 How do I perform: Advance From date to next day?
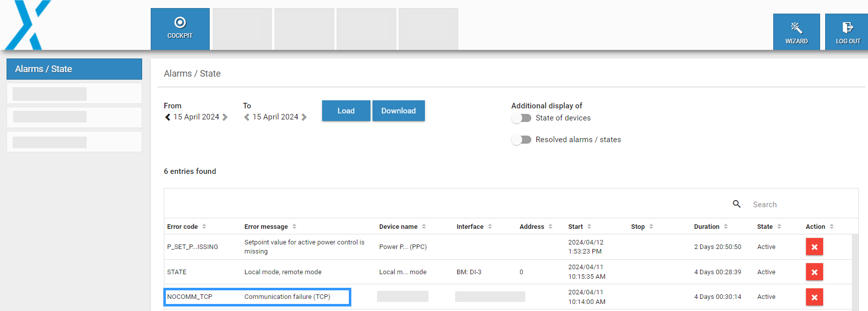pos(225,117)
